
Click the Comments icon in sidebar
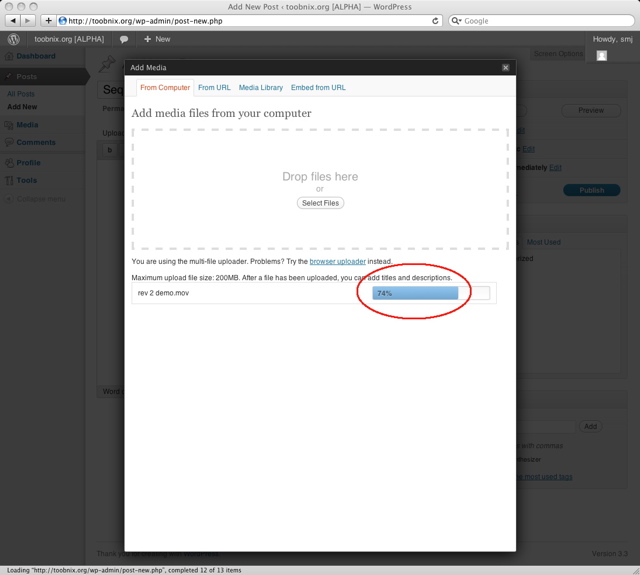[9, 142]
